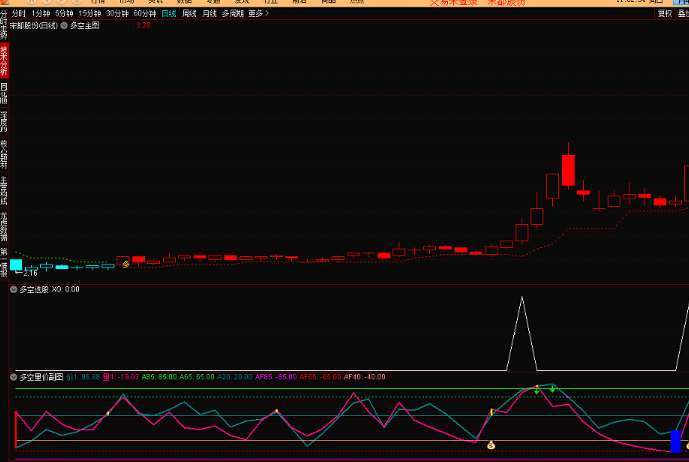Click the round icon beside 多空选股
Viewport: 689px width, 462px height.
point(14,289)
